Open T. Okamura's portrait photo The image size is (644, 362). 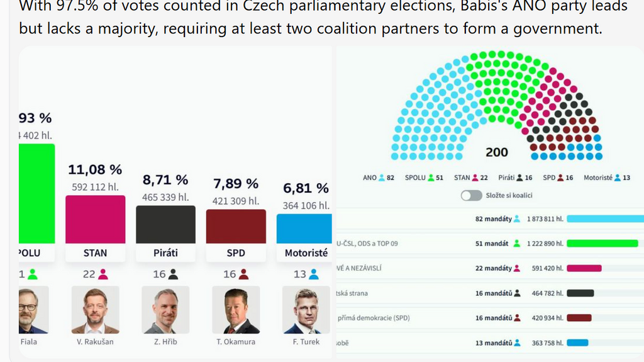click(236, 310)
